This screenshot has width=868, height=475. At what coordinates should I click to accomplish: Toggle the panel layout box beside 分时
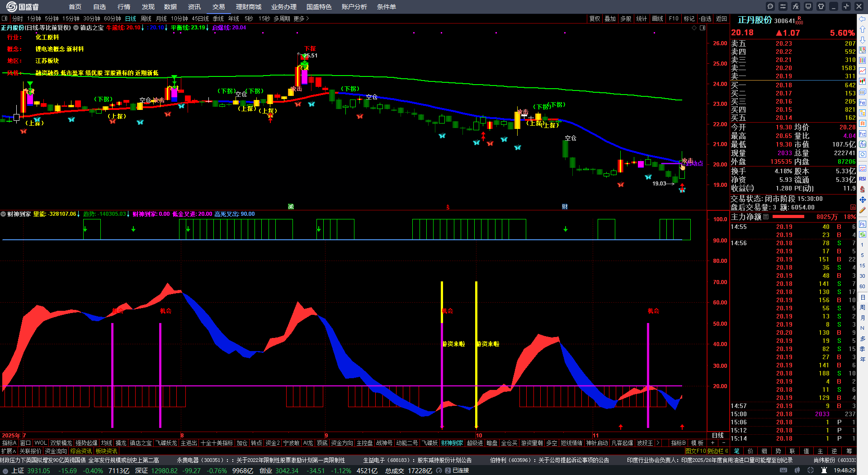coord(5,19)
